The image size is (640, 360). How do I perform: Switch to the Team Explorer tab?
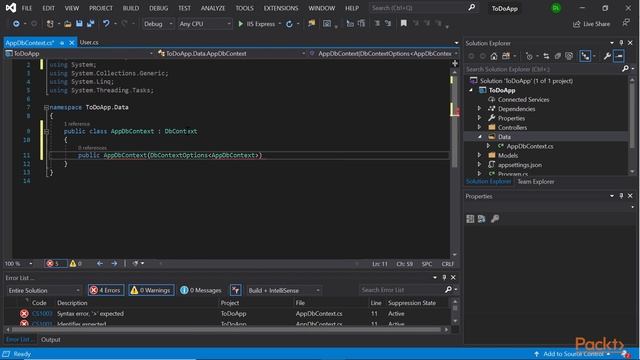click(x=536, y=182)
